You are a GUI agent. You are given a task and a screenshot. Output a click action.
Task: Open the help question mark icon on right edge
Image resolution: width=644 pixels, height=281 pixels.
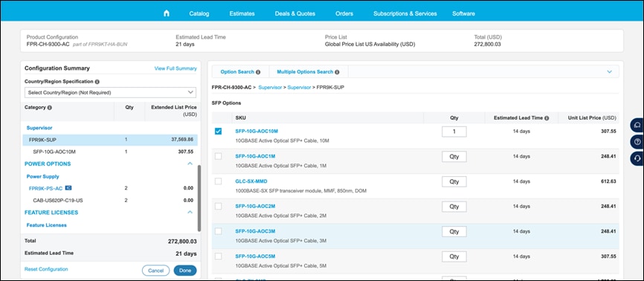click(x=637, y=142)
